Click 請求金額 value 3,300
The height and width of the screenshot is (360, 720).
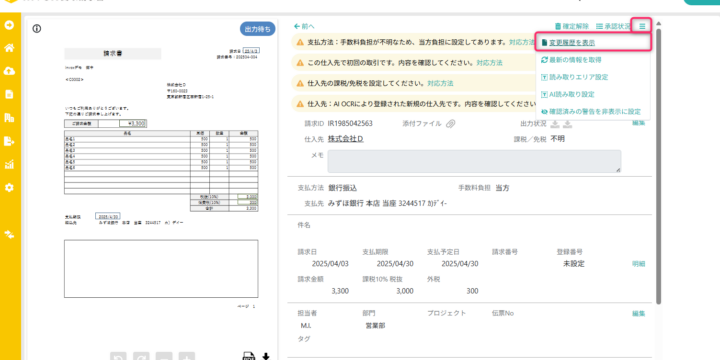pyautogui.click(x=340, y=291)
